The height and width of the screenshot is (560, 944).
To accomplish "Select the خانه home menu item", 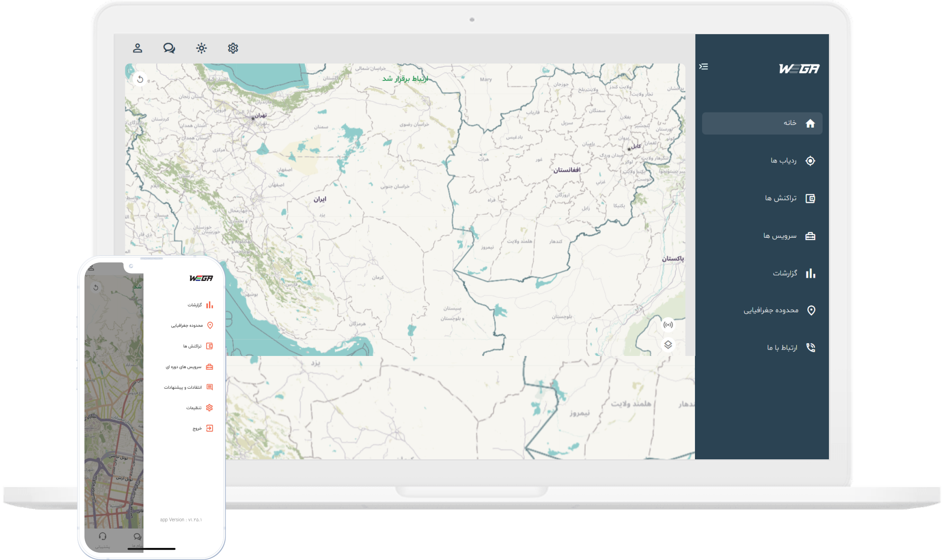I will (x=762, y=123).
